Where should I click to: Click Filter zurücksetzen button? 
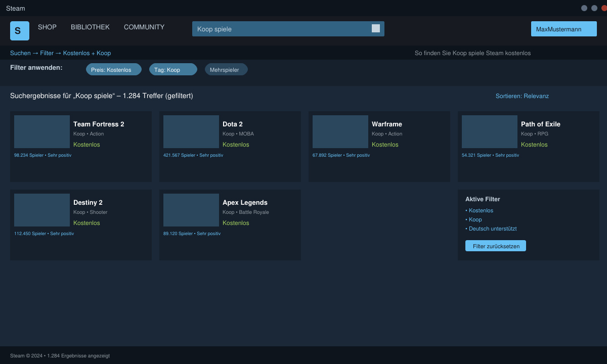tap(496, 246)
